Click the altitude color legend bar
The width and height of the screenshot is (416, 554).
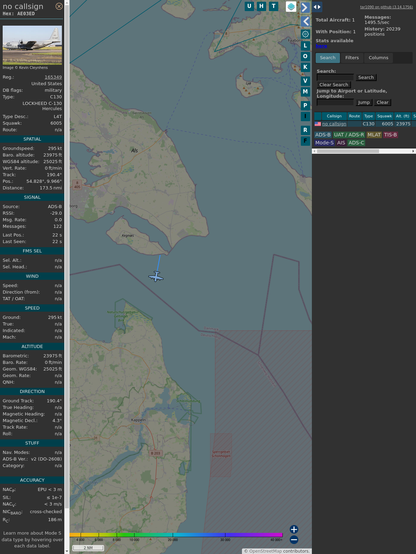pos(176,535)
